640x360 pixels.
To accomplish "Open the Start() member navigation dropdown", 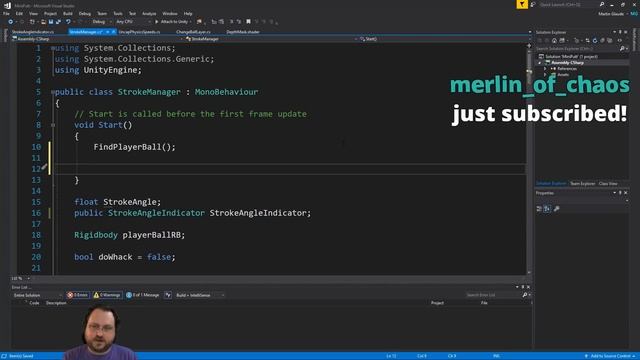I will pyautogui.click(x=444, y=39).
